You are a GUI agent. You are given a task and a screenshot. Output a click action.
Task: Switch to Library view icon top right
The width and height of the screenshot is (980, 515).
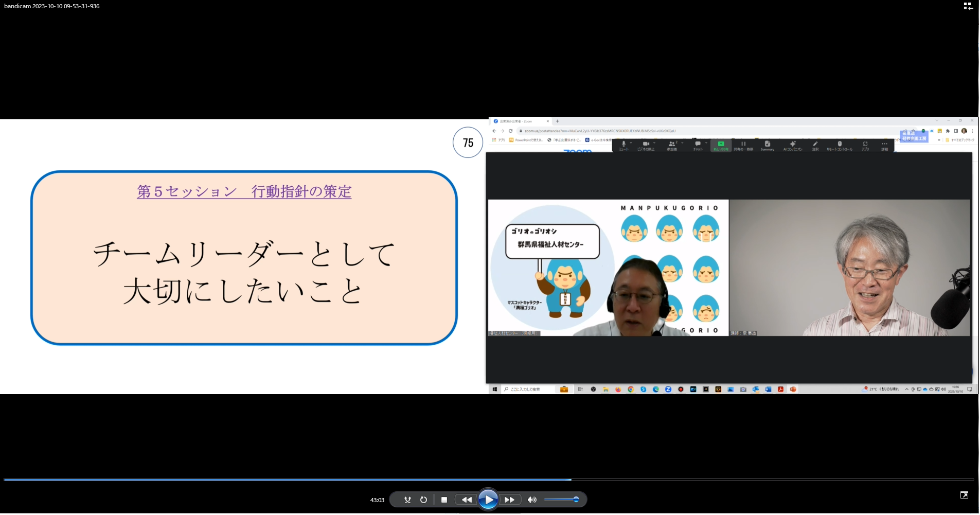[x=968, y=6]
